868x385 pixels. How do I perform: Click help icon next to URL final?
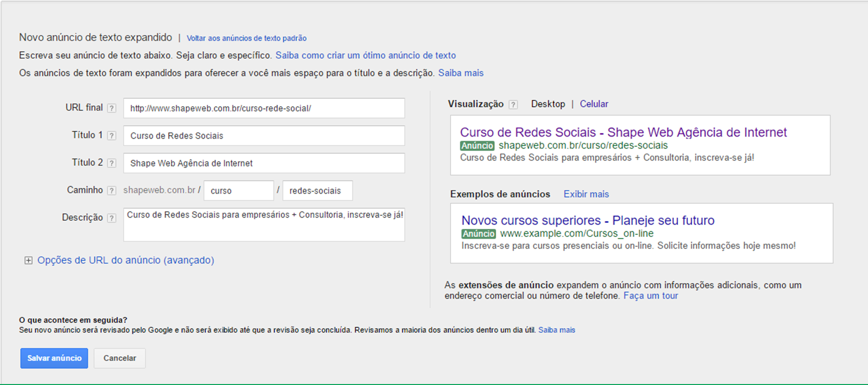112,108
